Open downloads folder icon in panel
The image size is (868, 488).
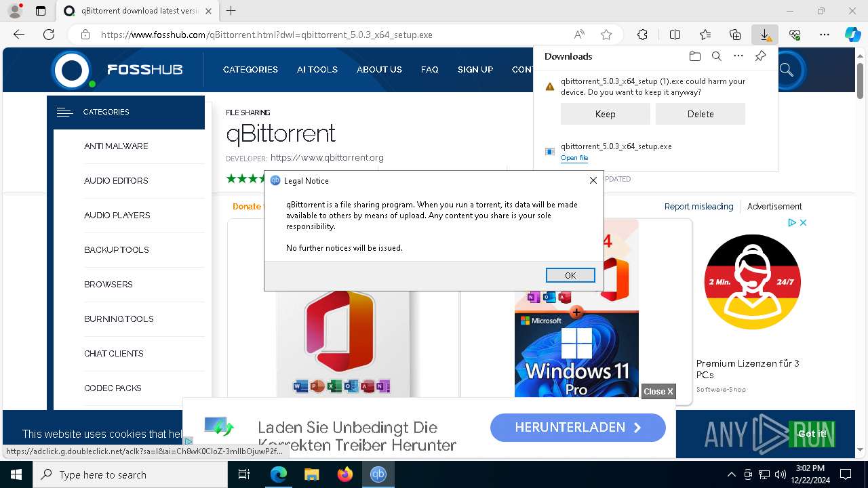pyautogui.click(x=694, y=56)
